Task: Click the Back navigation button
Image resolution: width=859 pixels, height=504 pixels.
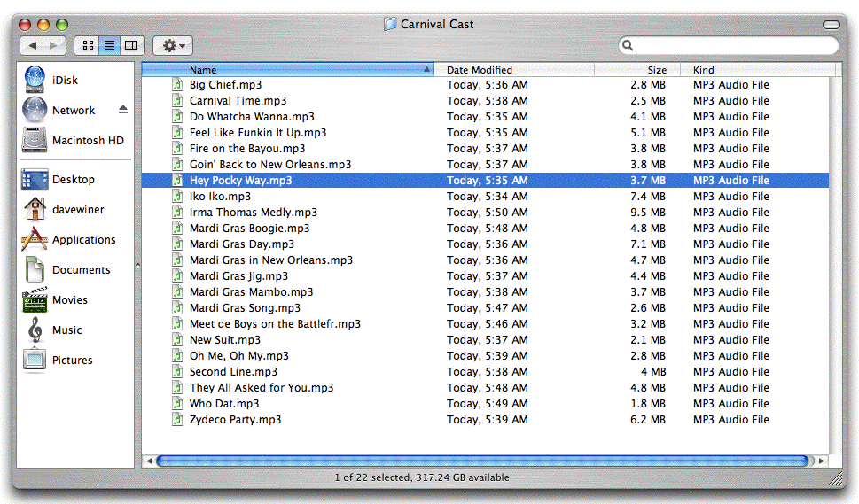Action: coord(33,45)
